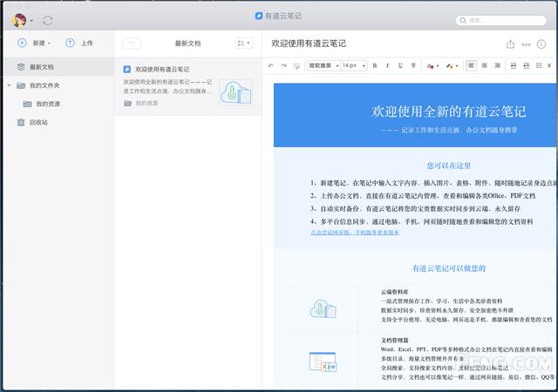
Task: Click the 文档管理器 heading text
Action: pyautogui.click(x=394, y=341)
